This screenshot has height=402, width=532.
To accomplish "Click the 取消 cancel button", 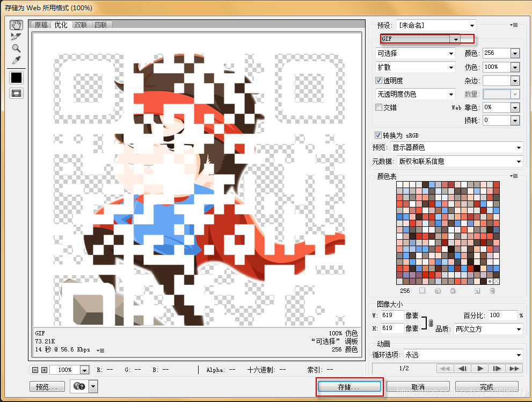I will point(418,387).
